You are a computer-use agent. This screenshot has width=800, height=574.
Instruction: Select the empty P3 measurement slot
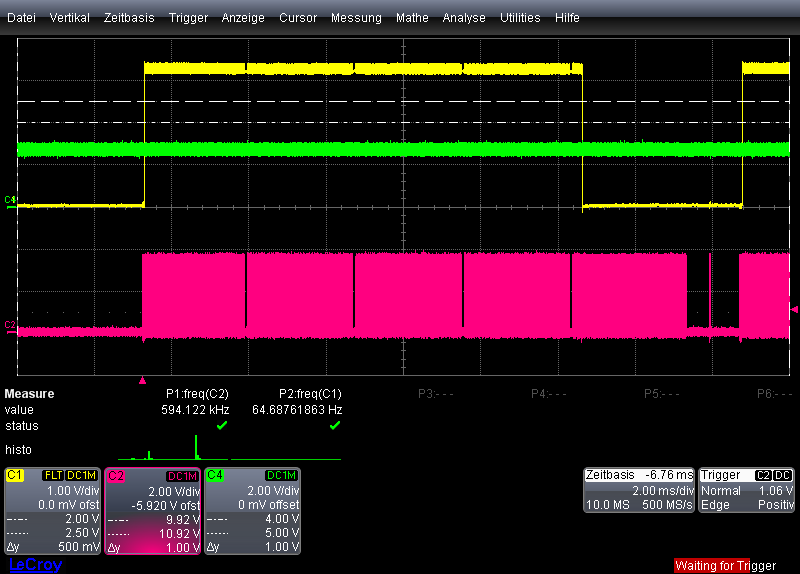(x=436, y=394)
